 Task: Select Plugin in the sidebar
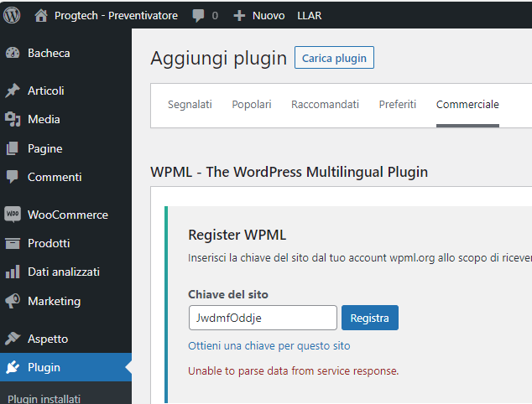44,367
